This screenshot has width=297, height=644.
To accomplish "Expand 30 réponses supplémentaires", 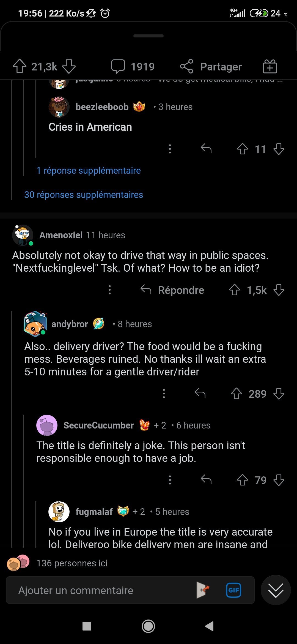I will click(84, 195).
